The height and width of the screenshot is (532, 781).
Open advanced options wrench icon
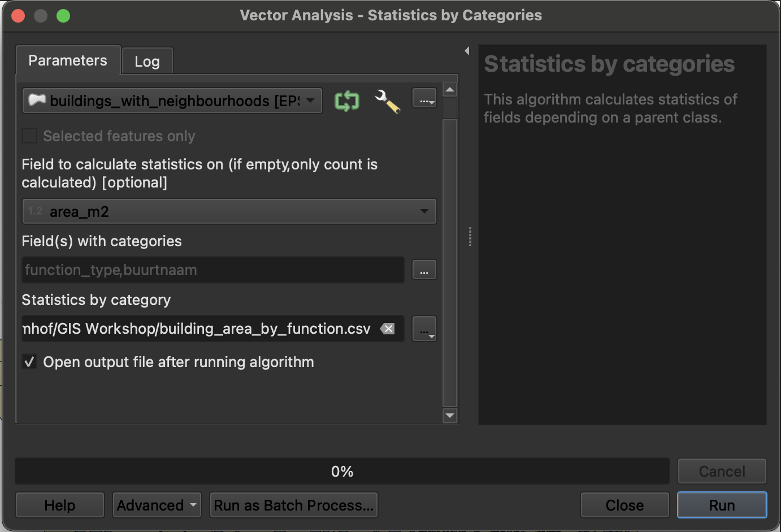pyautogui.click(x=388, y=102)
